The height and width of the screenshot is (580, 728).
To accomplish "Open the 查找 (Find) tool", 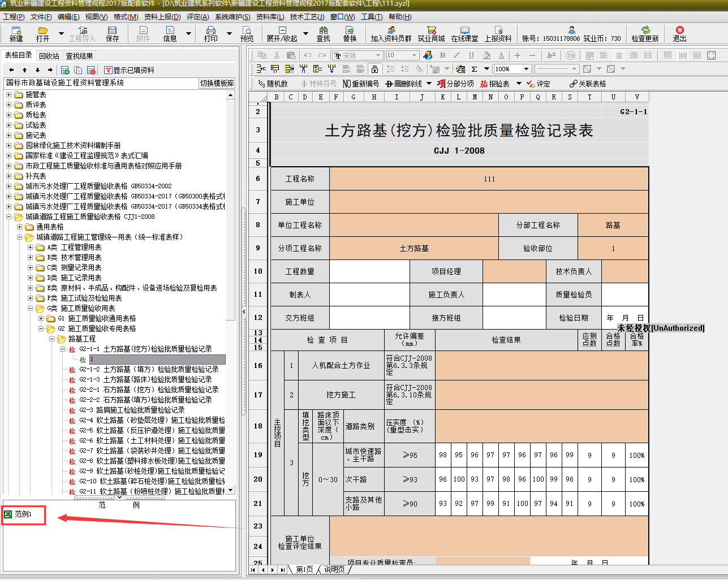I will (x=323, y=34).
